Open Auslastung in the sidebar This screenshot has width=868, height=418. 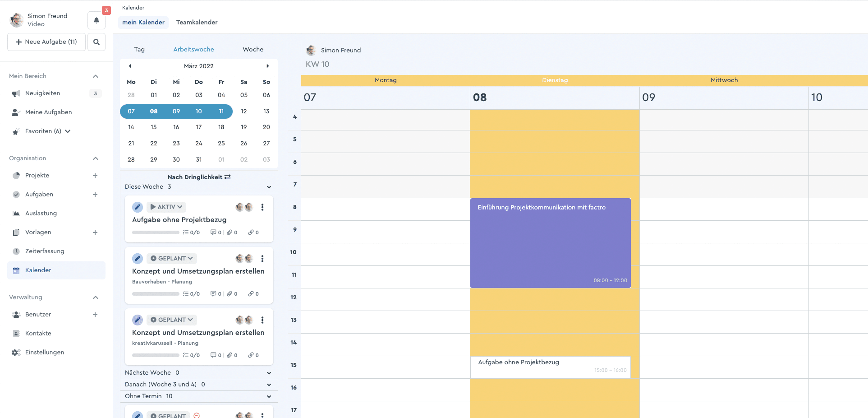coord(41,213)
